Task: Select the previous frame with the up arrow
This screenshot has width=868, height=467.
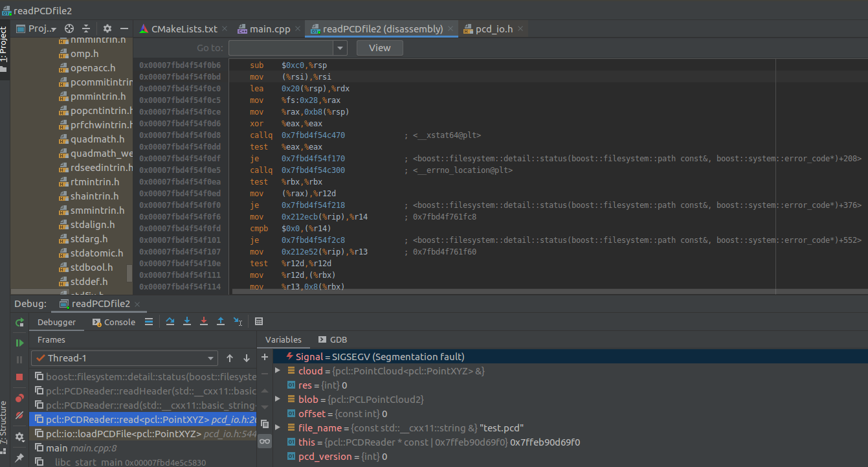Action: (x=230, y=358)
